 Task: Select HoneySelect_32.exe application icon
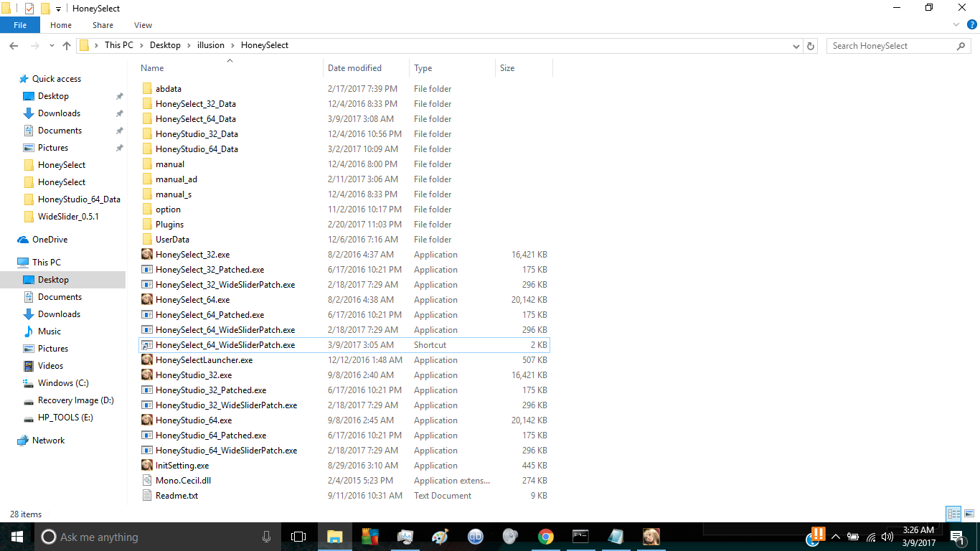147,255
